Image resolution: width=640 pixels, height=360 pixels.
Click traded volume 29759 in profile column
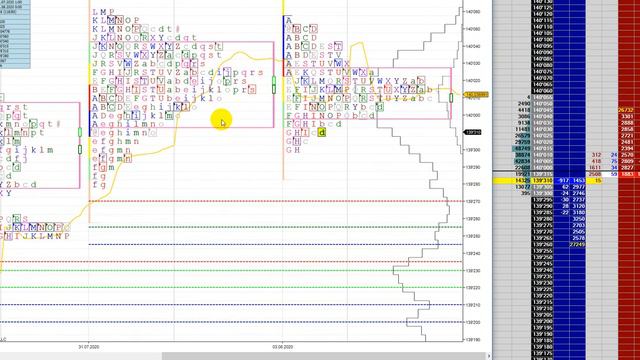[x=522, y=142]
